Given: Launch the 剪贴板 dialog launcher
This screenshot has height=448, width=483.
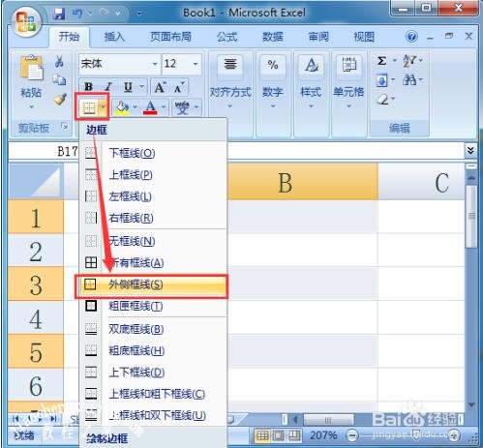Looking at the screenshot, I should tap(65, 127).
